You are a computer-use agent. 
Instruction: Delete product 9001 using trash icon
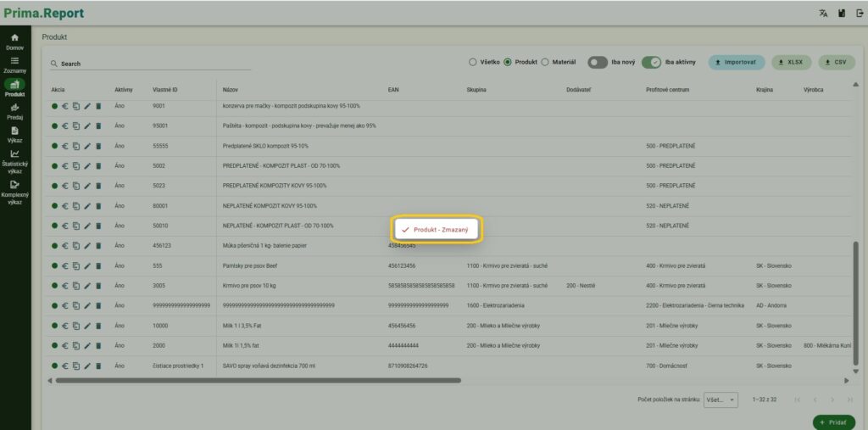coord(97,106)
